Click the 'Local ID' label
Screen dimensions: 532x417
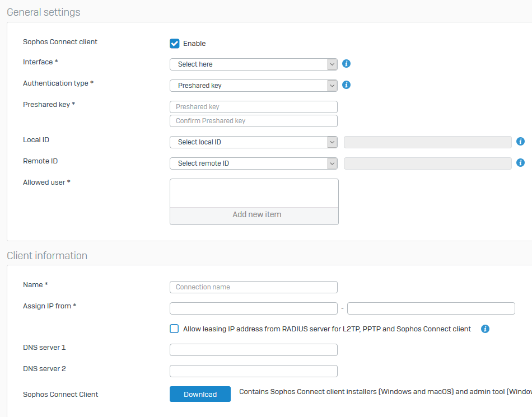pyautogui.click(x=36, y=140)
